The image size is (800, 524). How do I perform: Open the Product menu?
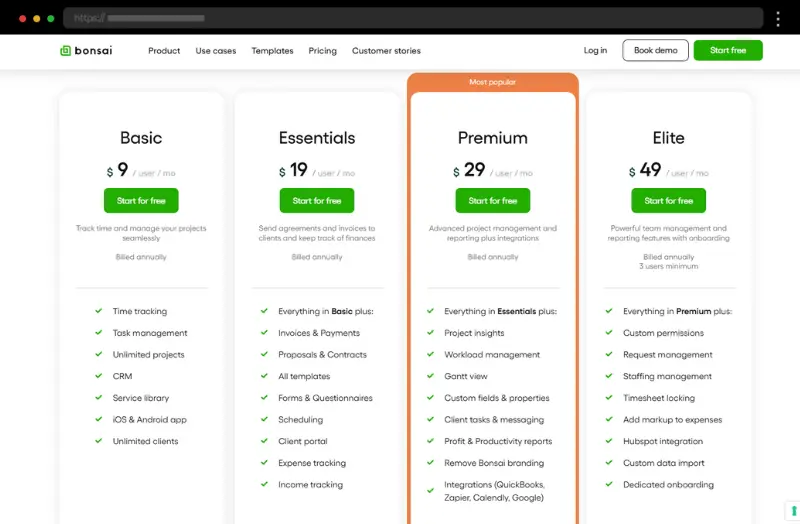click(164, 51)
